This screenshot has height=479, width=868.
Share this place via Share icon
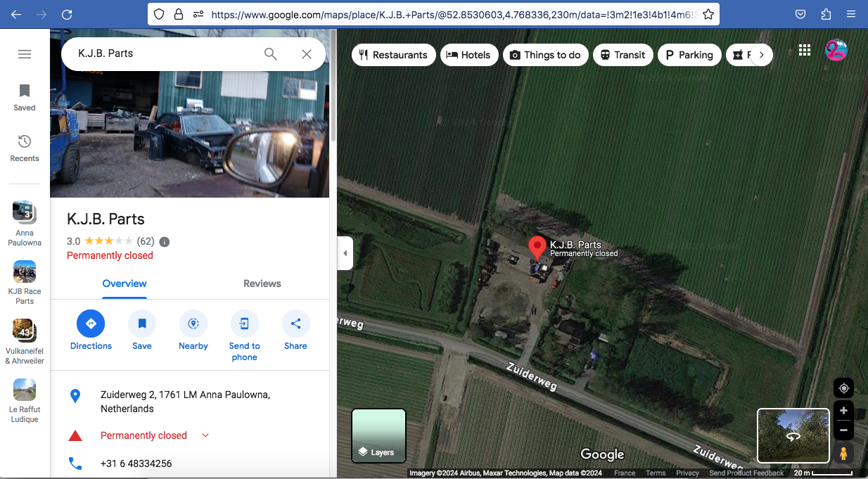point(295,324)
